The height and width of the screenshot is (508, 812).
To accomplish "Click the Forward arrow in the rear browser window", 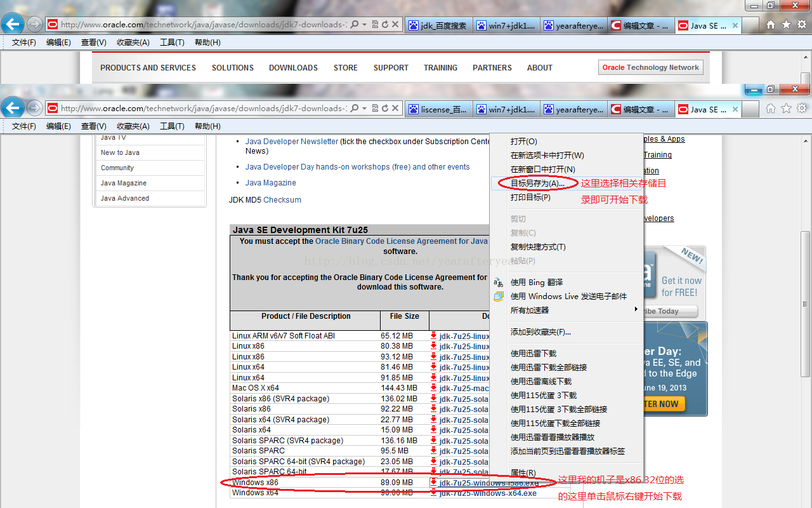I will (34, 25).
